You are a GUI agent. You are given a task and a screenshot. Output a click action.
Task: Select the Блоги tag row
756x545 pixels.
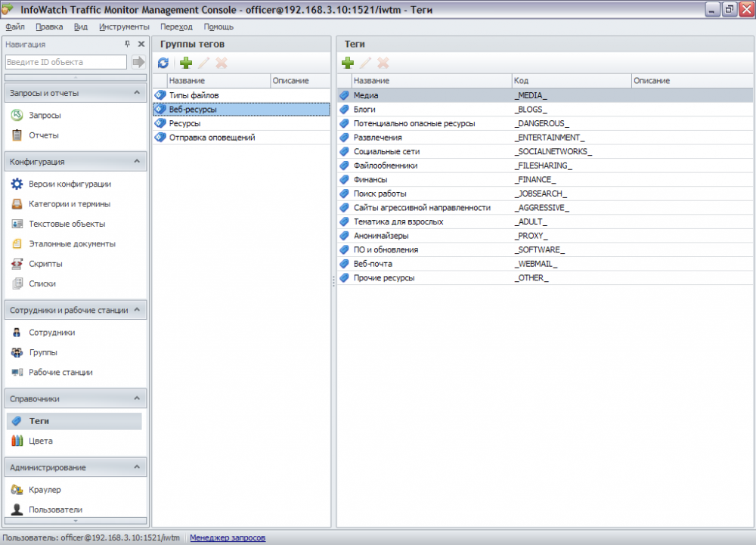545,110
